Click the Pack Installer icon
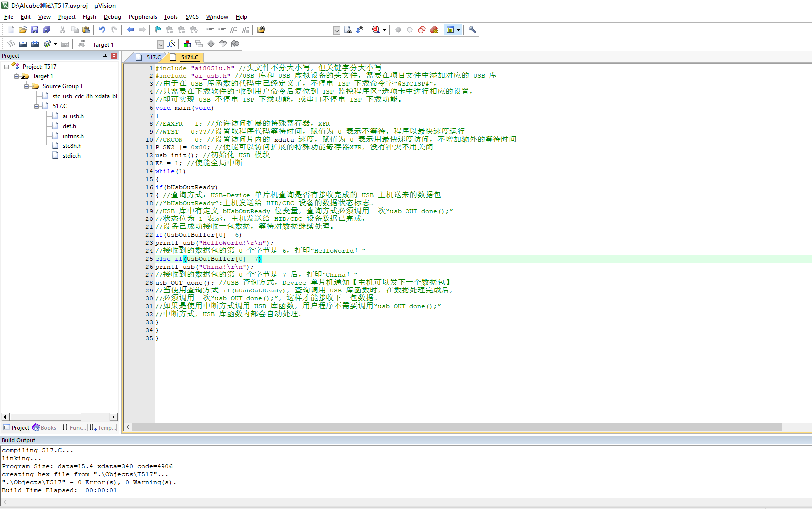Image resolution: width=812 pixels, height=509 pixels. (235, 44)
